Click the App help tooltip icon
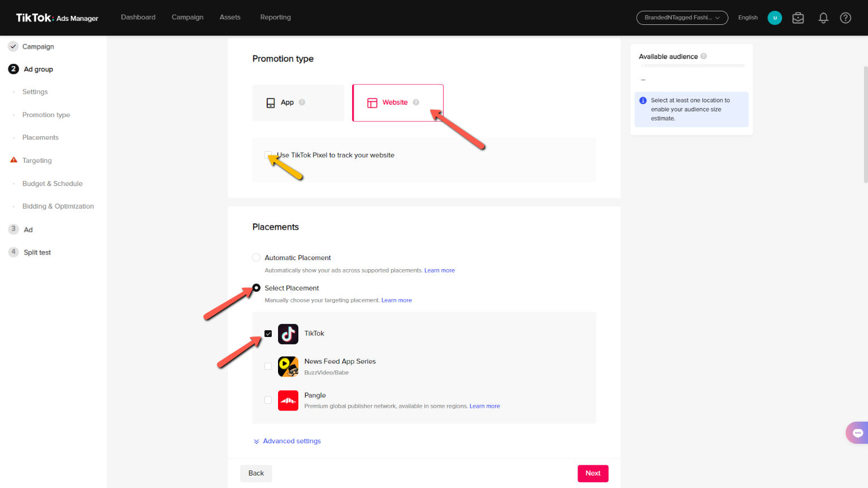The width and height of the screenshot is (868, 488). point(302,102)
